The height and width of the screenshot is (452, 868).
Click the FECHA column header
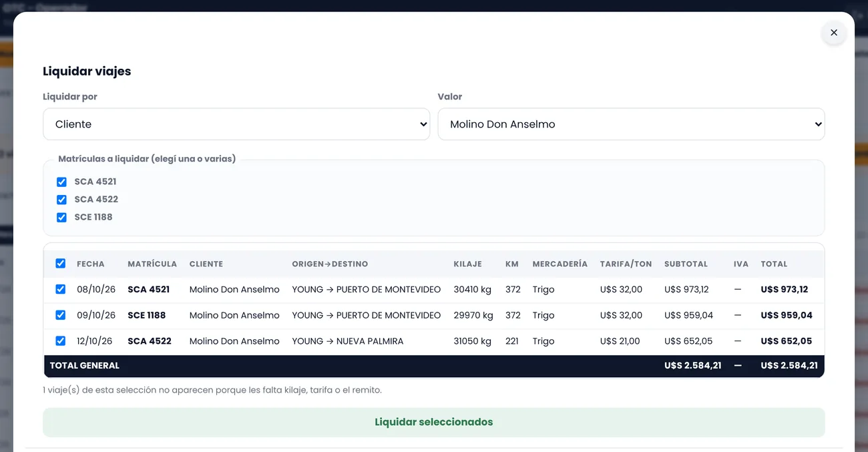point(91,264)
